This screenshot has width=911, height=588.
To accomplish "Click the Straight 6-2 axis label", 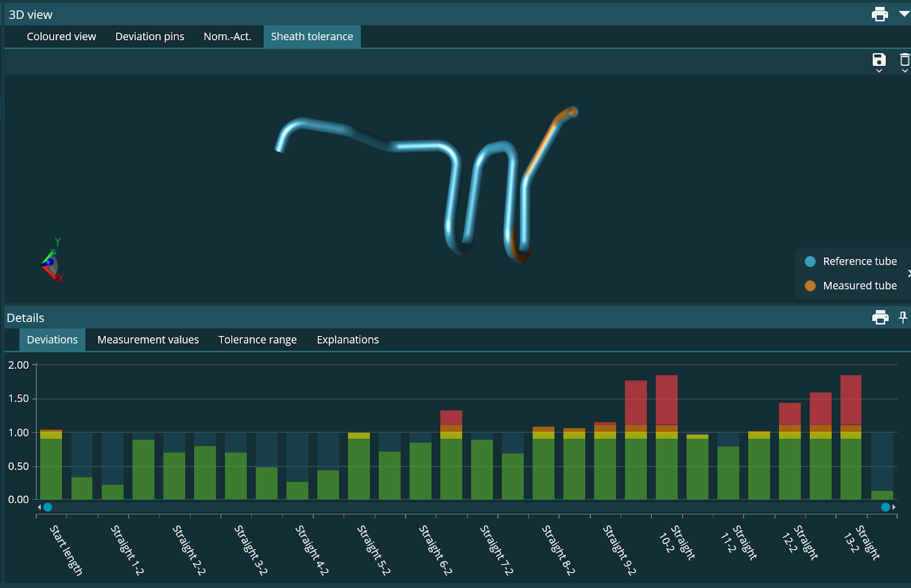I will pos(436,550).
